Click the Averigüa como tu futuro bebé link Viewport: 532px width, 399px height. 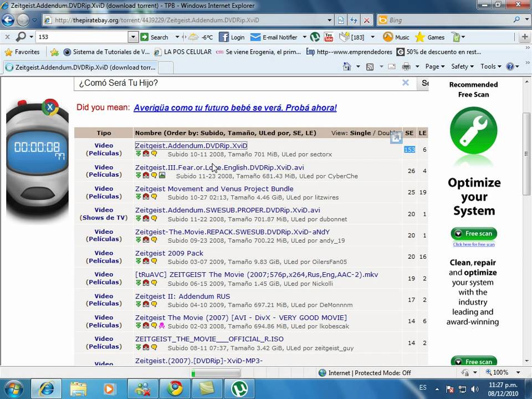235,108
